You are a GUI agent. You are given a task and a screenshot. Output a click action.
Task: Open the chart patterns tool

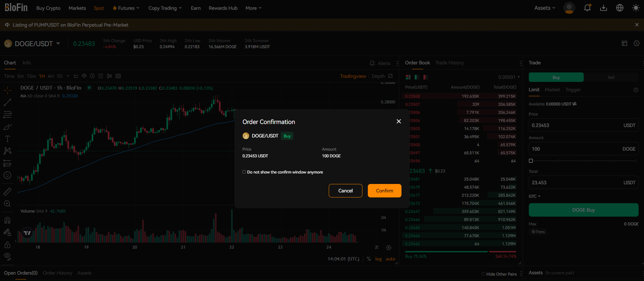tap(7, 151)
